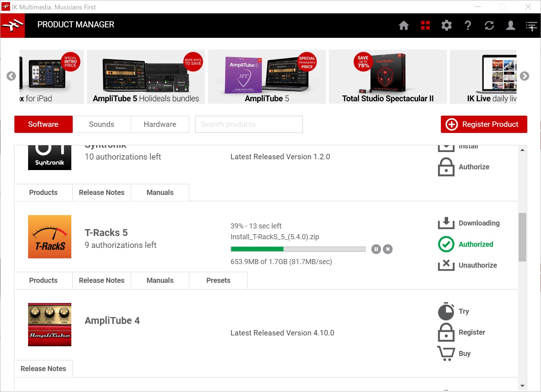Click the PRODUCT MANAGER header title
The width and height of the screenshot is (541, 392).
tap(76, 24)
